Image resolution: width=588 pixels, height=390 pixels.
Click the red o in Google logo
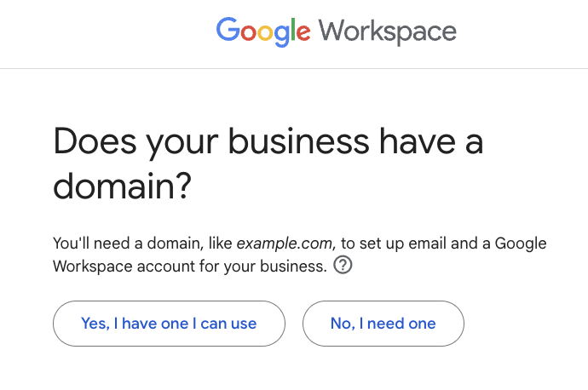[x=246, y=34]
